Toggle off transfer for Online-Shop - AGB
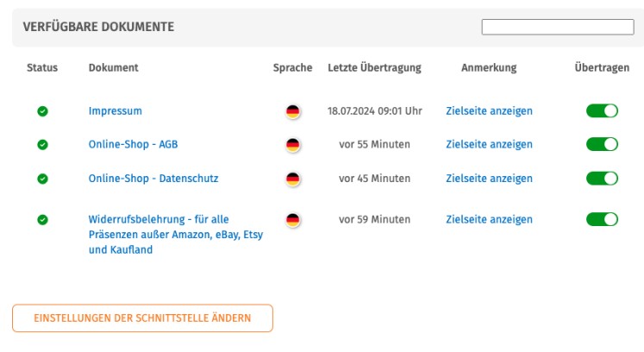This screenshot has width=644, height=352. point(602,144)
